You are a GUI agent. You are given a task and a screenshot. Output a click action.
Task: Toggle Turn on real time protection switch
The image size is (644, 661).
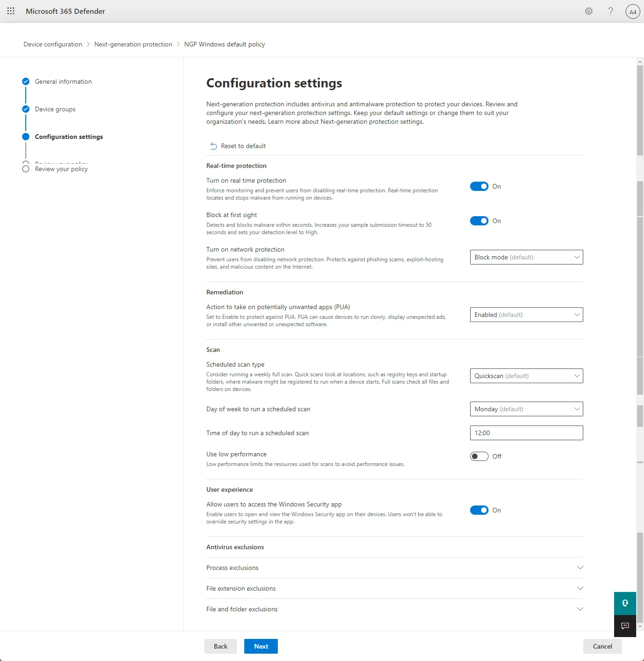pos(479,186)
